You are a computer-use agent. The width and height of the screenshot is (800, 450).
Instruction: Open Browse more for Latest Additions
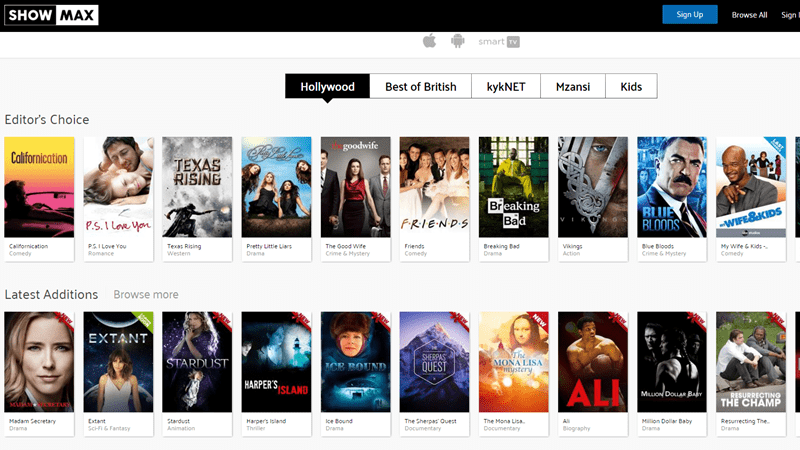146,294
